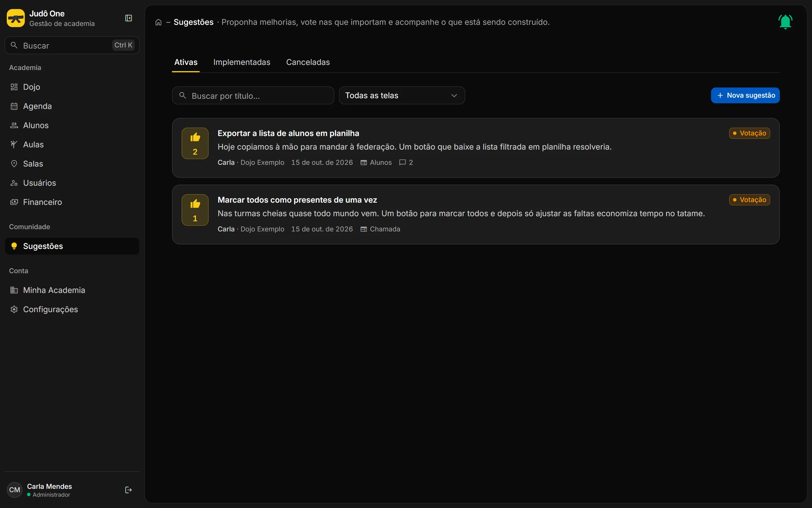Screen dimensions: 812x508
Task: Open Configurações page
Action: pos(72,309)
